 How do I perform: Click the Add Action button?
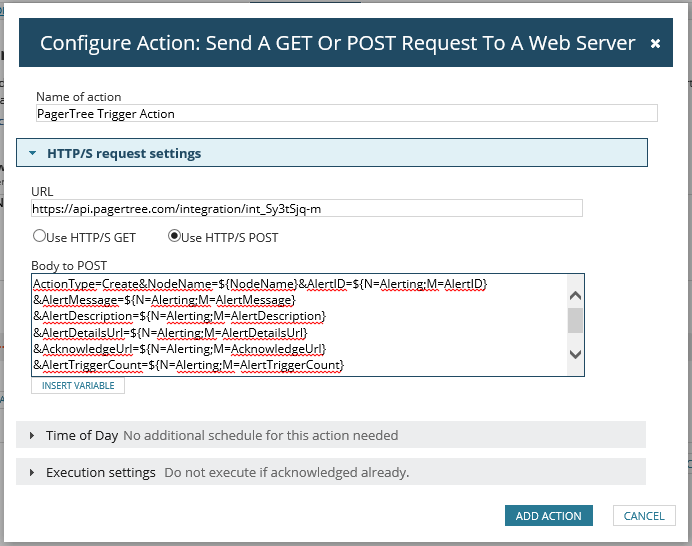549,516
